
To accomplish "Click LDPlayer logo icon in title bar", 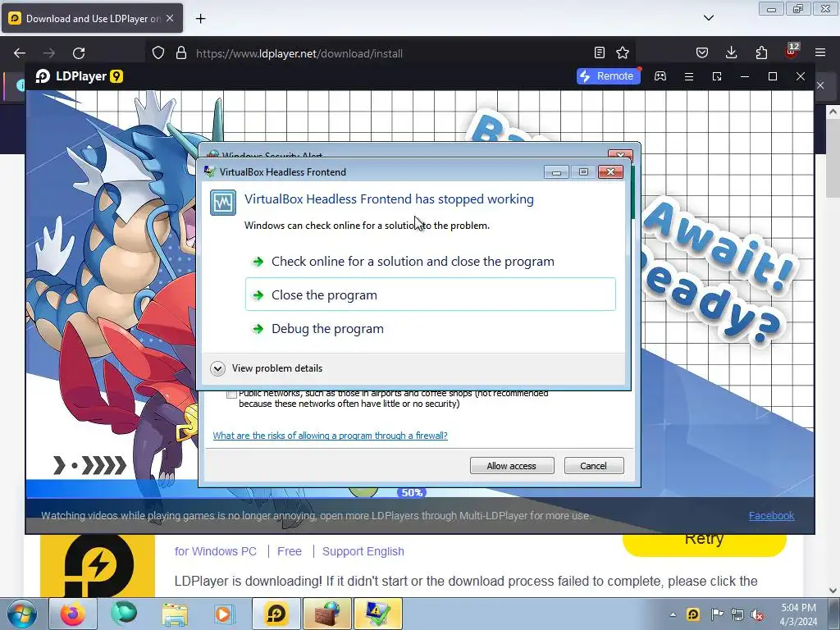I will (x=43, y=76).
